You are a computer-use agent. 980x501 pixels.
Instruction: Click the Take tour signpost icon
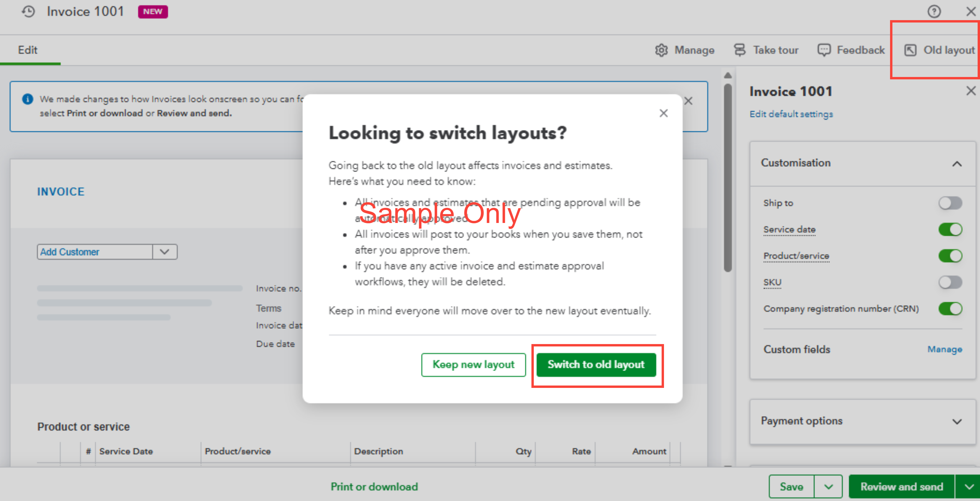pyautogui.click(x=739, y=50)
